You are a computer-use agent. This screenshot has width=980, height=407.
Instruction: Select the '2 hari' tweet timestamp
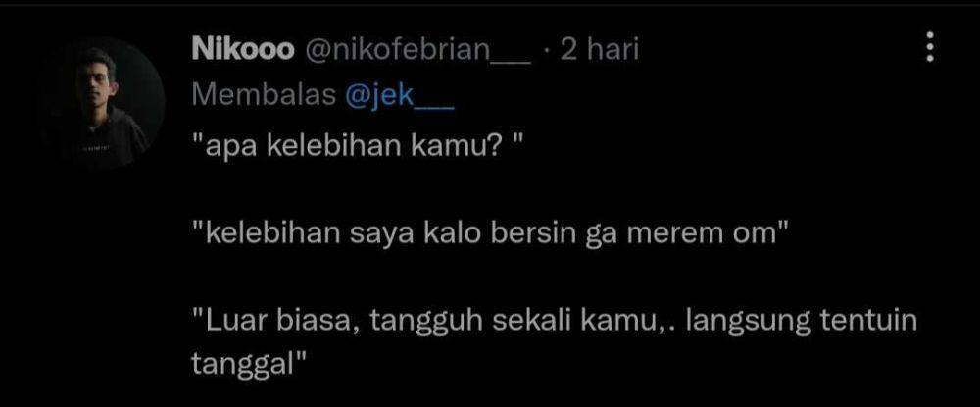[600, 49]
